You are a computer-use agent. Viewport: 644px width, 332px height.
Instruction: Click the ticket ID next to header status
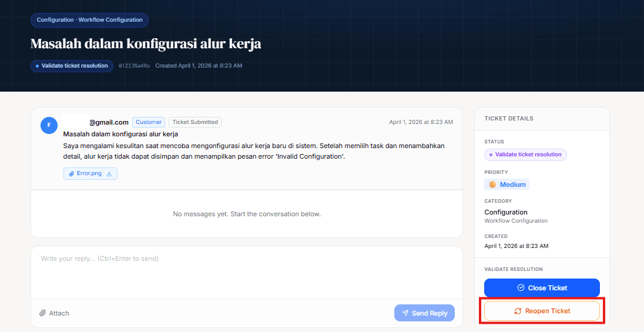click(x=134, y=66)
